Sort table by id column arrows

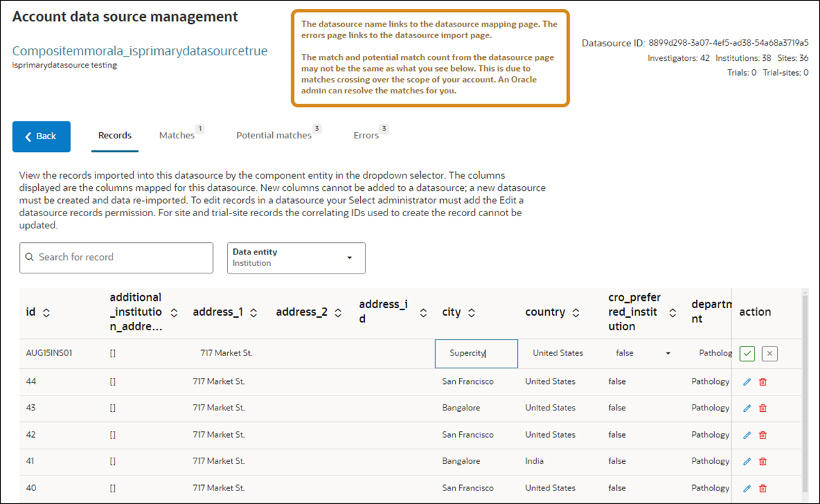click(x=46, y=312)
